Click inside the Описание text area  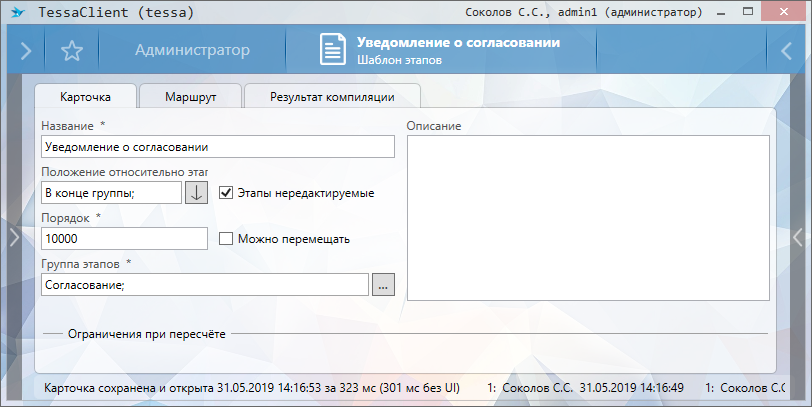(587, 217)
